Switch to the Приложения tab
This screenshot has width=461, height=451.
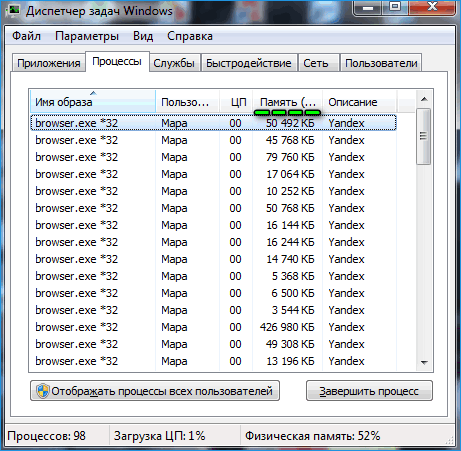coord(49,63)
